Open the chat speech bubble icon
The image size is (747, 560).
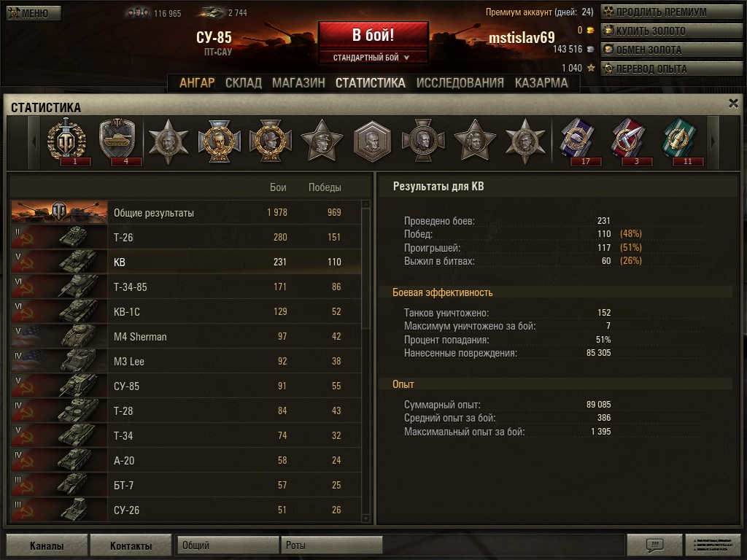pyautogui.click(x=654, y=545)
